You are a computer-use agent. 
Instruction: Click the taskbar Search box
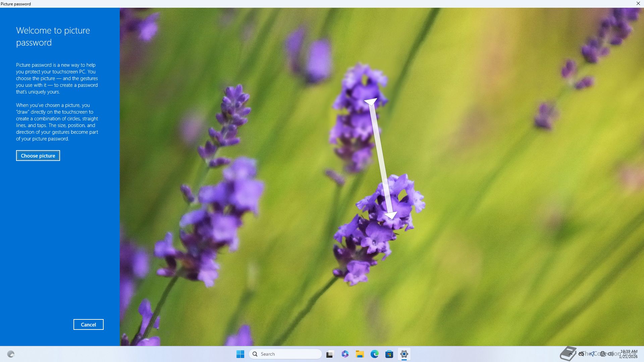(x=285, y=354)
